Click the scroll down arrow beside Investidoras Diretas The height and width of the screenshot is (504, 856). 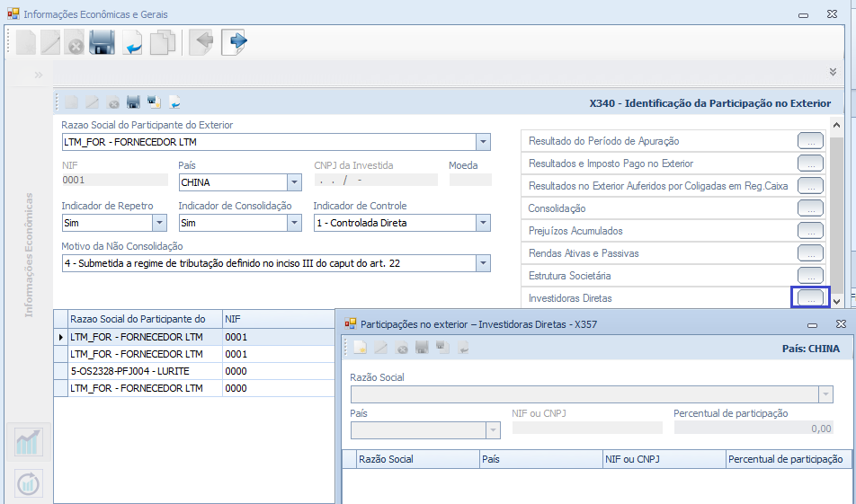pyautogui.click(x=836, y=301)
